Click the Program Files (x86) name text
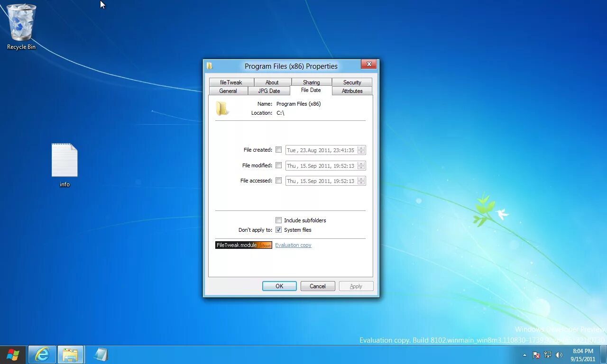This screenshot has height=364, width=607. pyautogui.click(x=299, y=104)
